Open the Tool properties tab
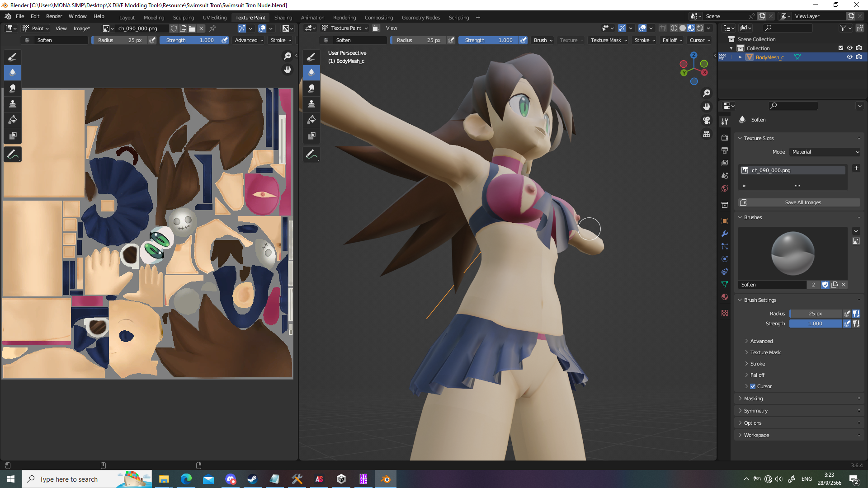This screenshot has width=868, height=488. [725, 122]
